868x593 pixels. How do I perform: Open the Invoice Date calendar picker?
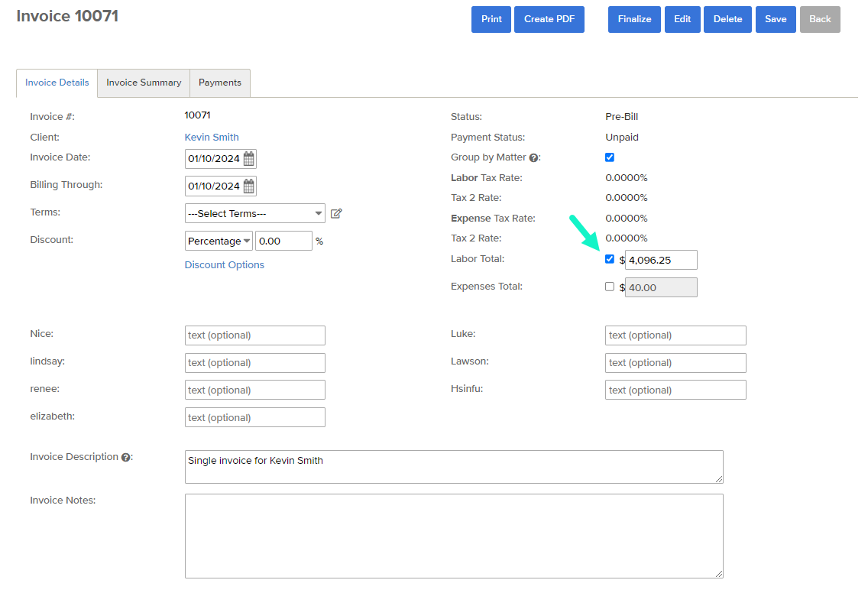point(249,159)
